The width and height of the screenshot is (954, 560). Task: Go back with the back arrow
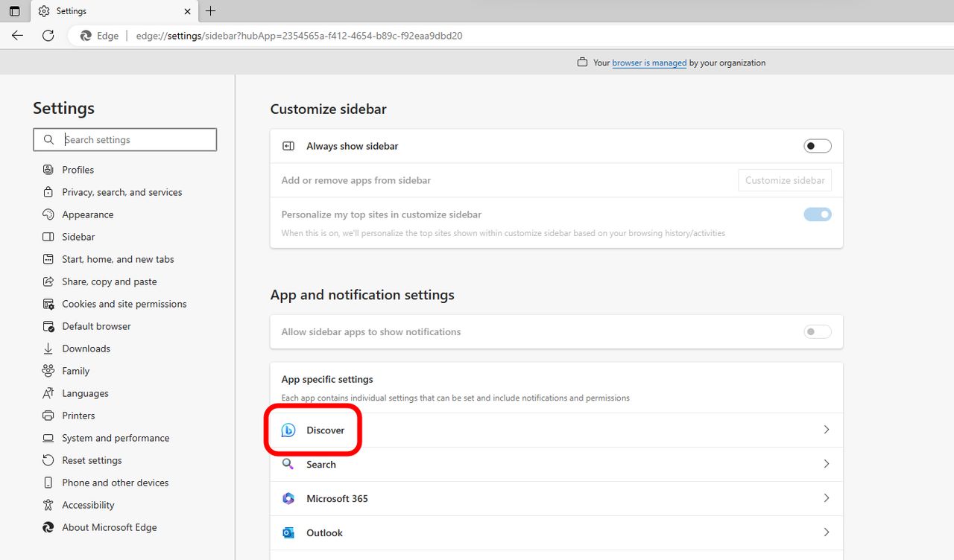pos(17,35)
